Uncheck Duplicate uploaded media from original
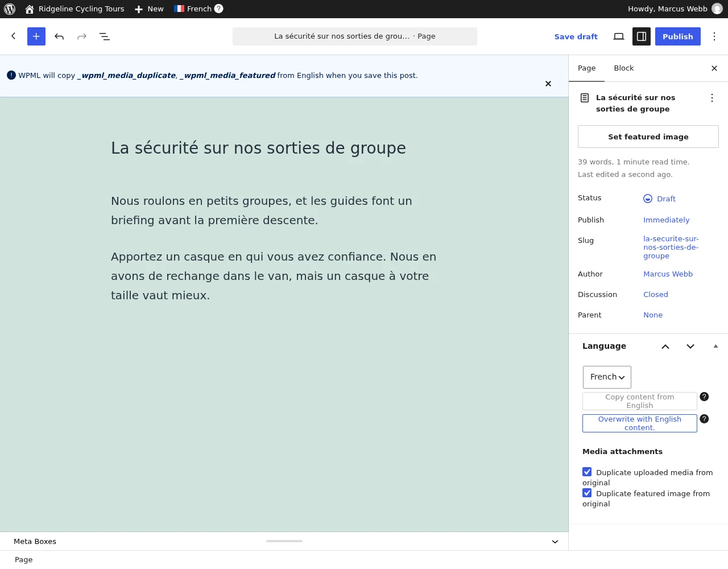Screen dimensions: 728x569 (587, 472)
